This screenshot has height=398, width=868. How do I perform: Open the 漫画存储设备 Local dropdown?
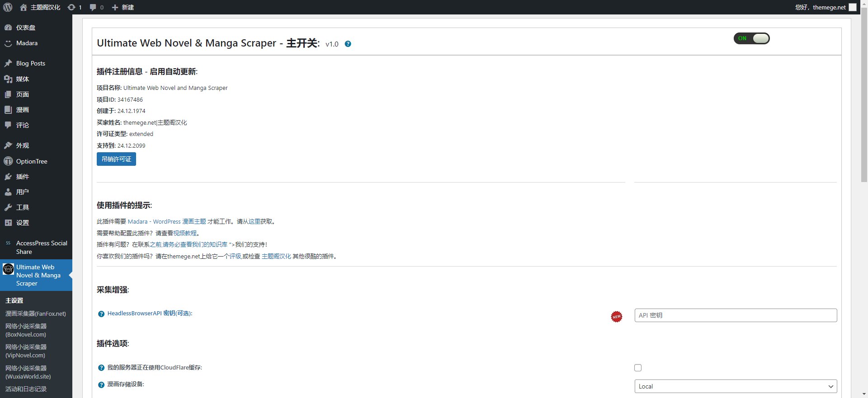click(x=736, y=386)
